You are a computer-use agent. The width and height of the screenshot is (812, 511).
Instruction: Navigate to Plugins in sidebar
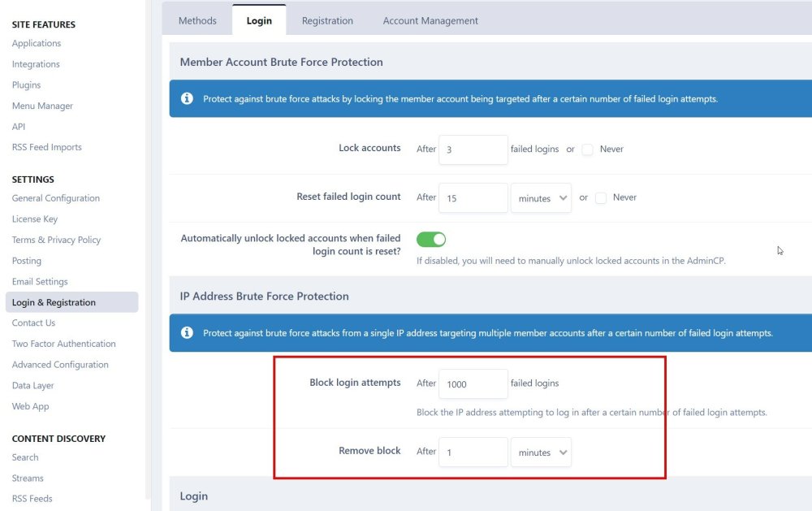pyautogui.click(x=26, y=85)
